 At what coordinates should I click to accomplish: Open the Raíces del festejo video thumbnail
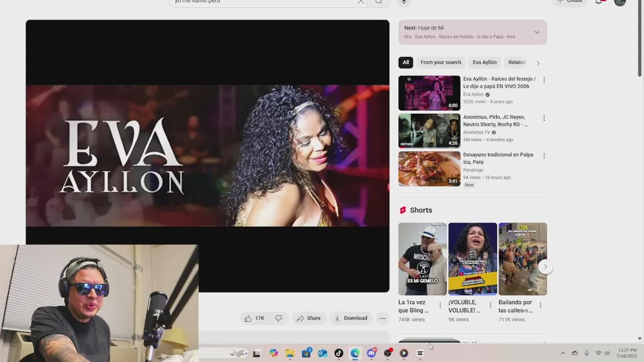tap(429, 93)
